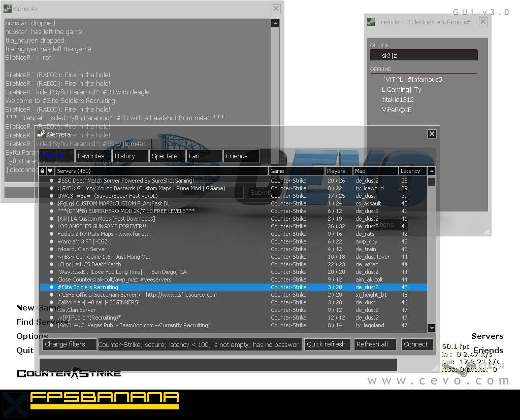Sort server list by Latency column
520x420 pixels.
point(412,171)
